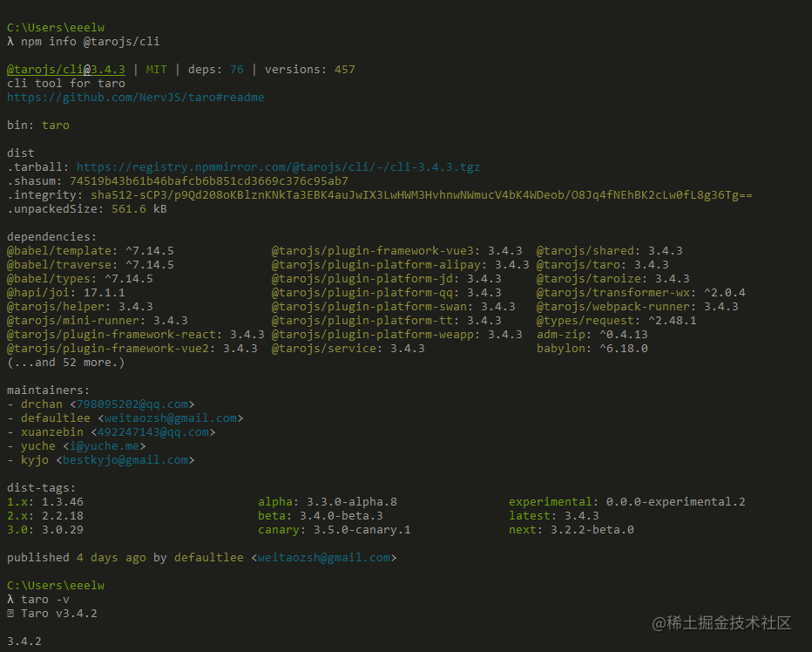
Task: Click the dist-tag 'canary: 3.5.0-canary.1'
Action: [x=334, y=530]
